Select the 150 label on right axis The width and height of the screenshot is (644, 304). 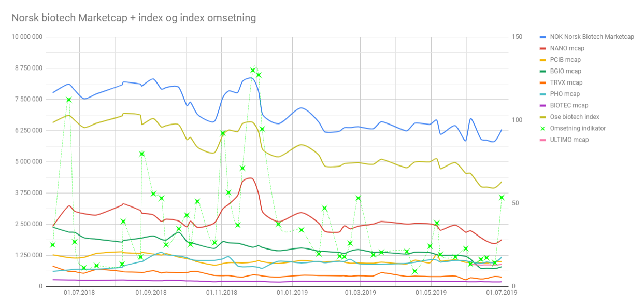(x=517, y=37)
